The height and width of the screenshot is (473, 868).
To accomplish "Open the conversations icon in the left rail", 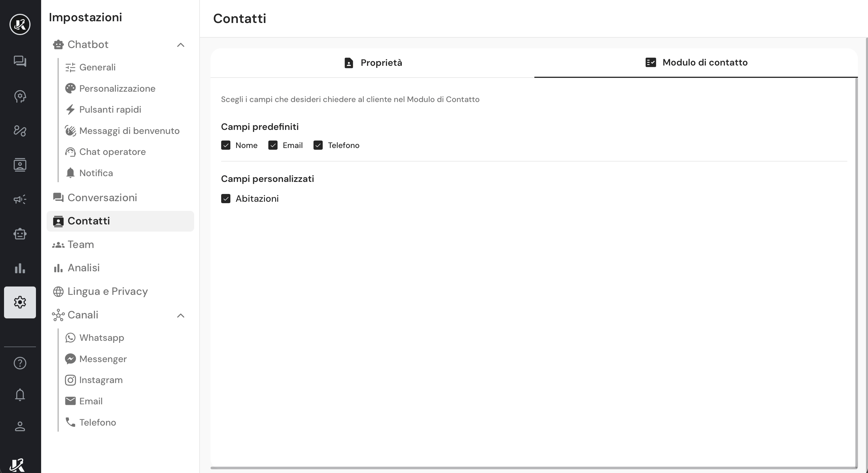I will (20, 61).
